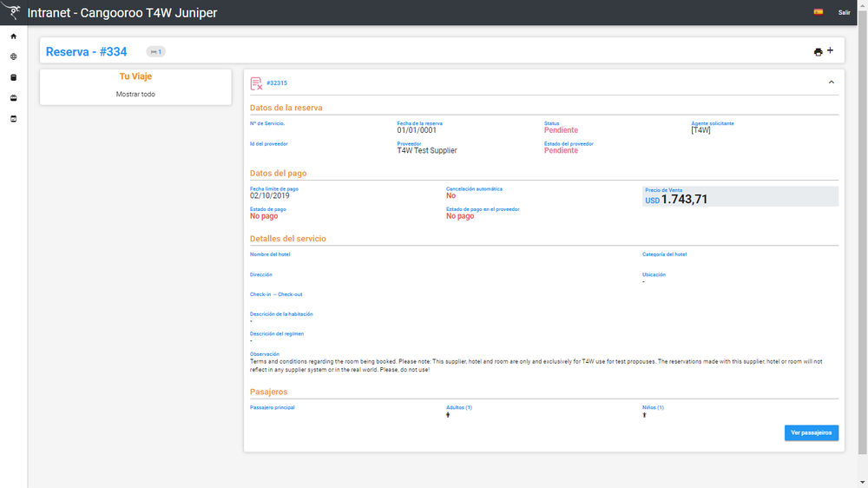Change language via the Spanish flag

tap(819, 12)
